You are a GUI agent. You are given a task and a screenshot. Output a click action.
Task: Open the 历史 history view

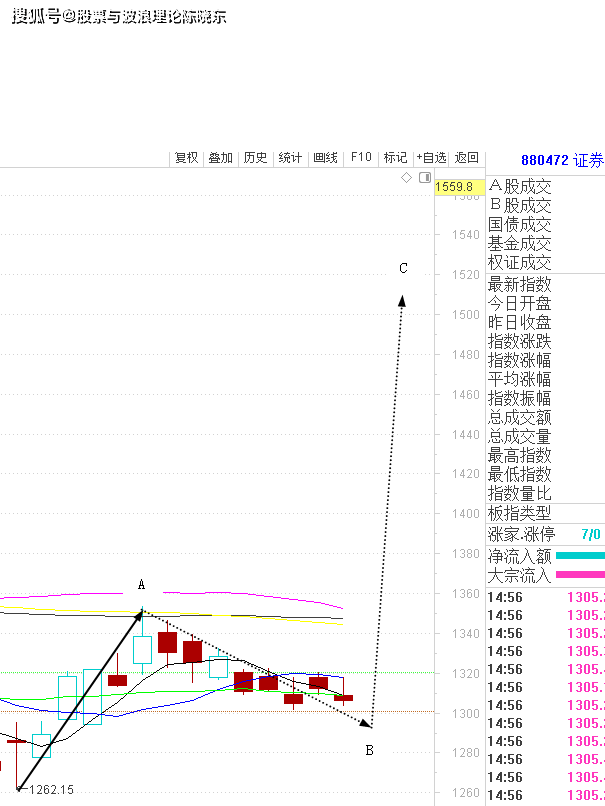[x=255, y=158]
